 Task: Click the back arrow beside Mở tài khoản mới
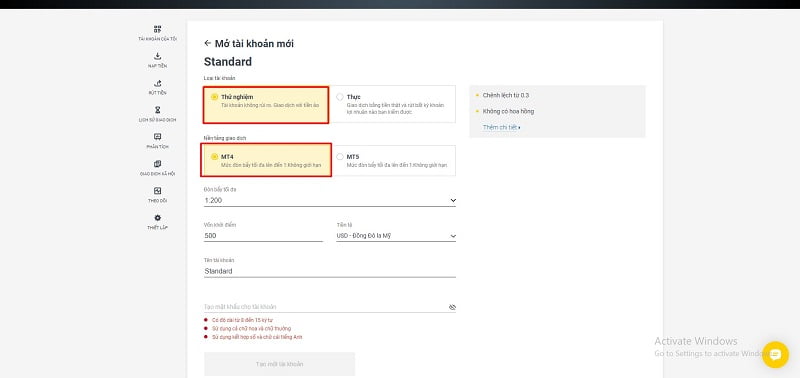tap(207, 43)
